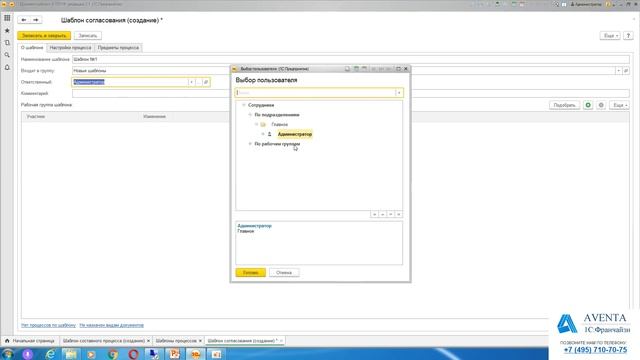640x360 pixels.
Task: Switch to the Предметы процесса tab
Action: coord(118,48)
